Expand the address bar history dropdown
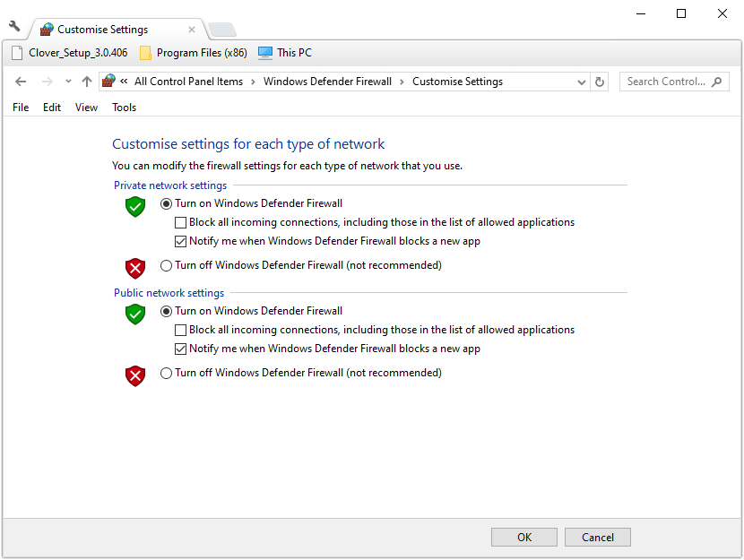 tap(581, 82)
